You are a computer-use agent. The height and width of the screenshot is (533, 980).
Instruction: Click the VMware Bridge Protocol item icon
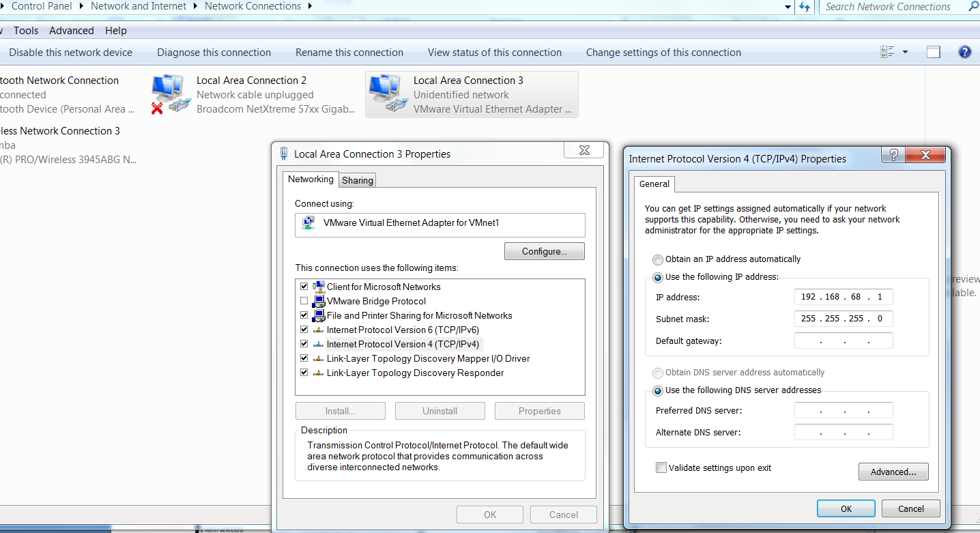(319, 301)
